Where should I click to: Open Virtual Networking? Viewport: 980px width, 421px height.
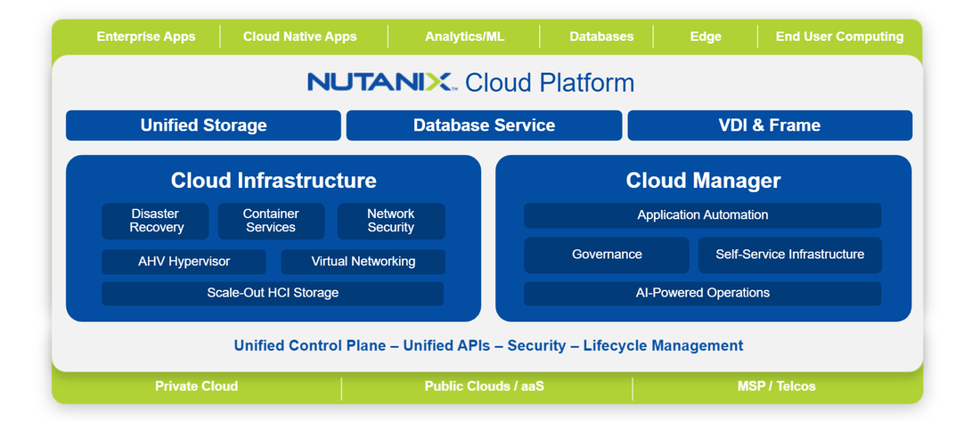point(363,262)
